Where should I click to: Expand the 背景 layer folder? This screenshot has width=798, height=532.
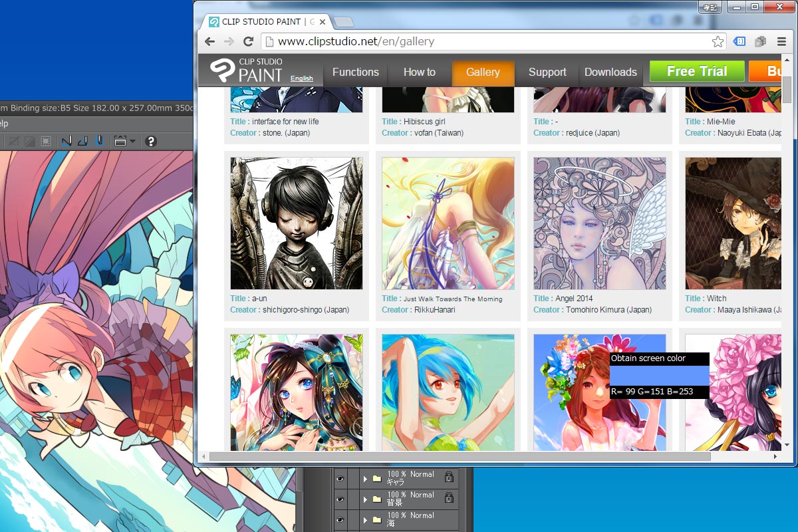(365, 499)
